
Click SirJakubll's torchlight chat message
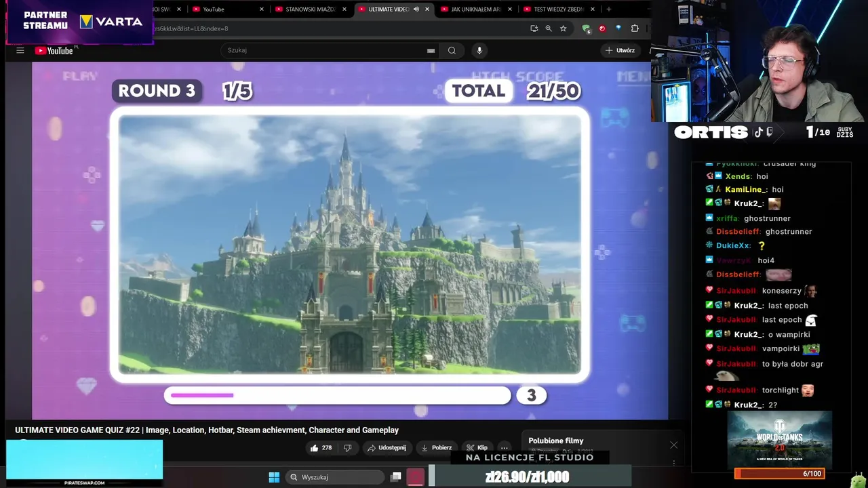click(782, 390)
